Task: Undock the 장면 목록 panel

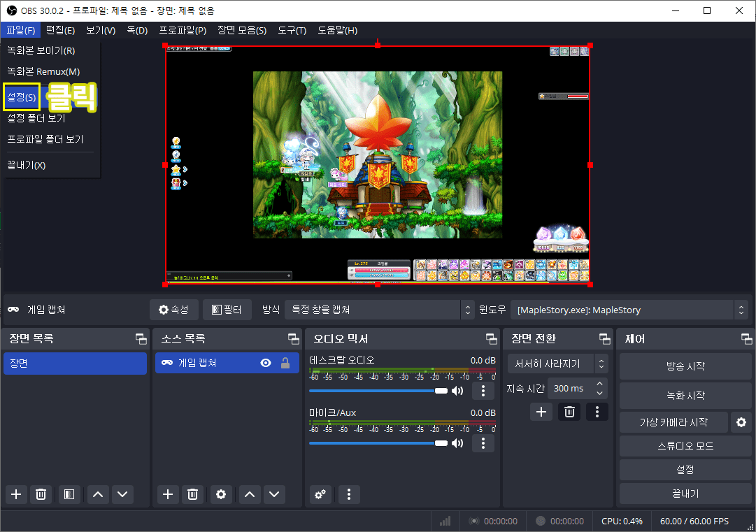Action: coord(141,339)
